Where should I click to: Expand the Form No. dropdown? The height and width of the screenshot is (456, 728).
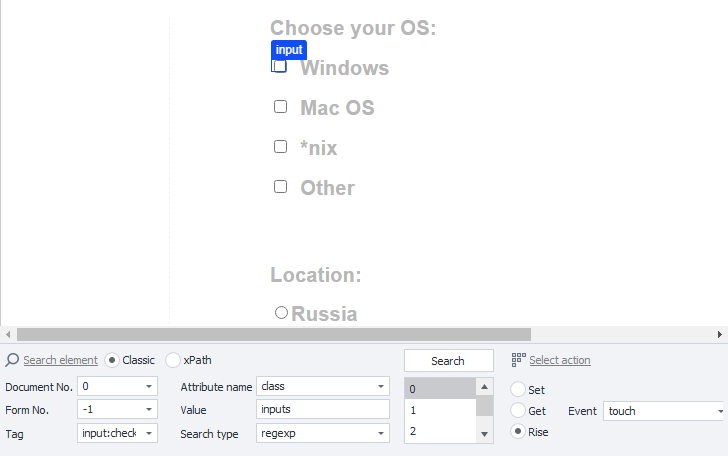pos(149,409)
